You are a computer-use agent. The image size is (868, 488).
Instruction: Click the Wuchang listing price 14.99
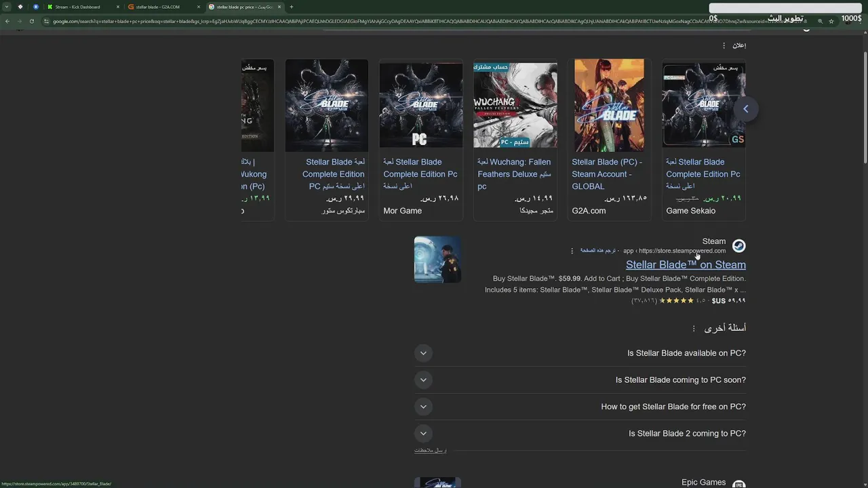534,199
